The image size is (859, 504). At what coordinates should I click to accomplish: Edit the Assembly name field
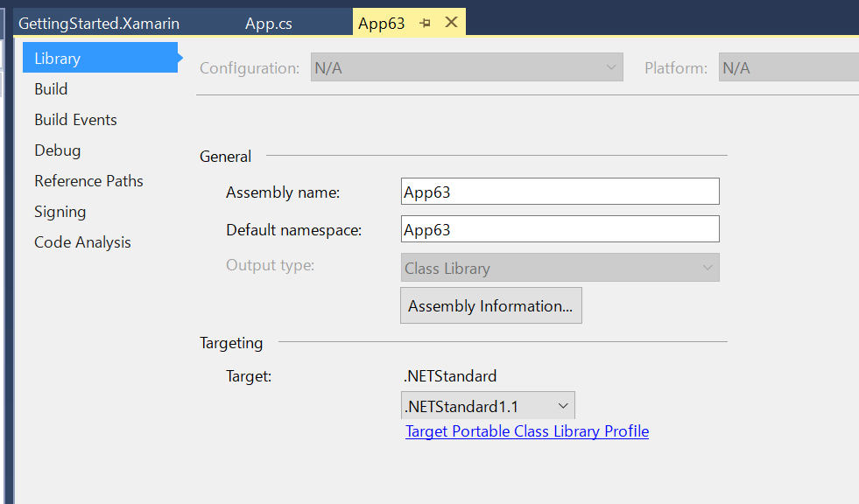pos(560,192)
